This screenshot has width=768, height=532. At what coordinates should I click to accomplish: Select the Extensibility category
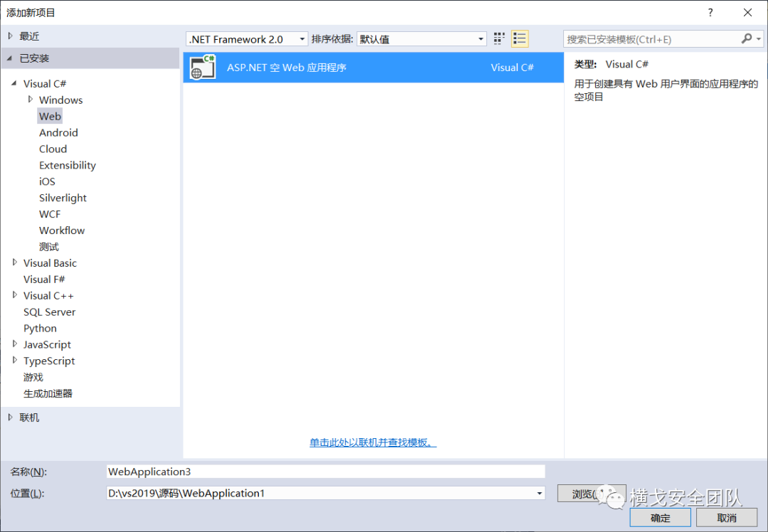(x=68, y=165)
